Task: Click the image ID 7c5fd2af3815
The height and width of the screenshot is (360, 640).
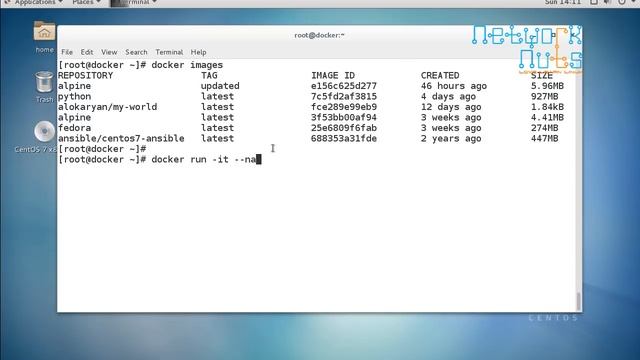Action: coord(344,97)
